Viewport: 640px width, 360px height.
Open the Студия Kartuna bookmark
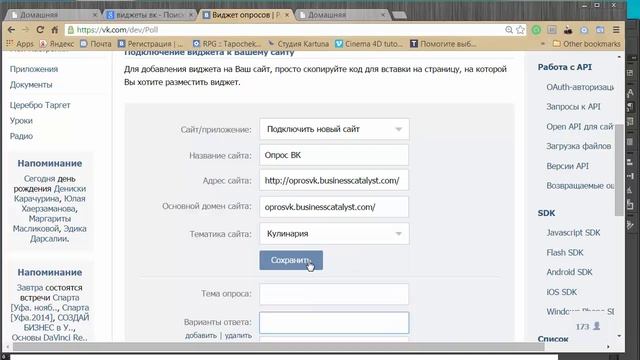pos(298,44)
